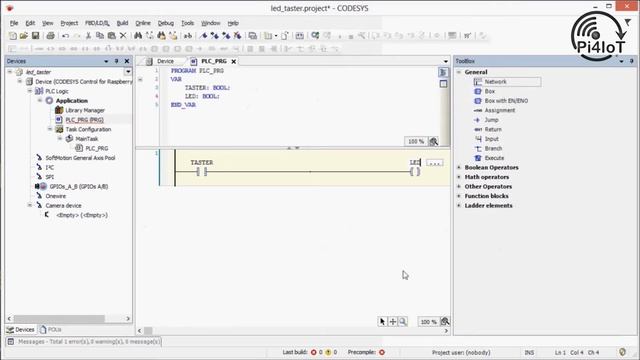Select SoftMotion General Axis Pool item
This screenshot has height=360, width=640.
point(76,158)
